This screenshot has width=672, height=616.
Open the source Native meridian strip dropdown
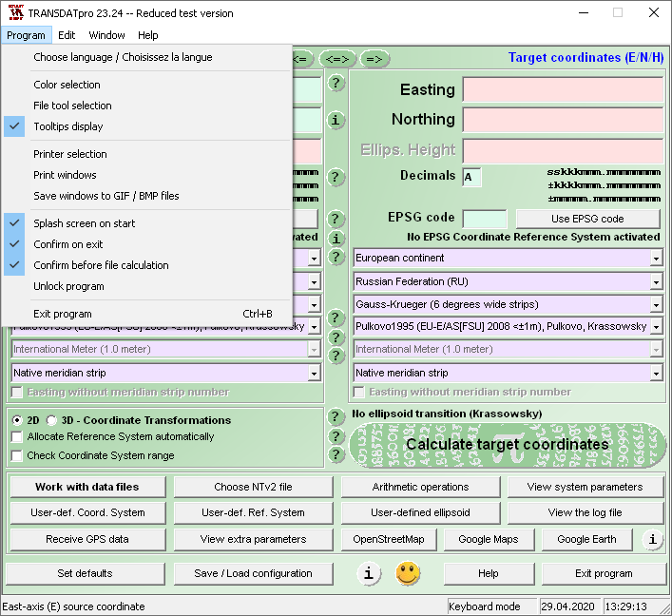tap(315, 373)
